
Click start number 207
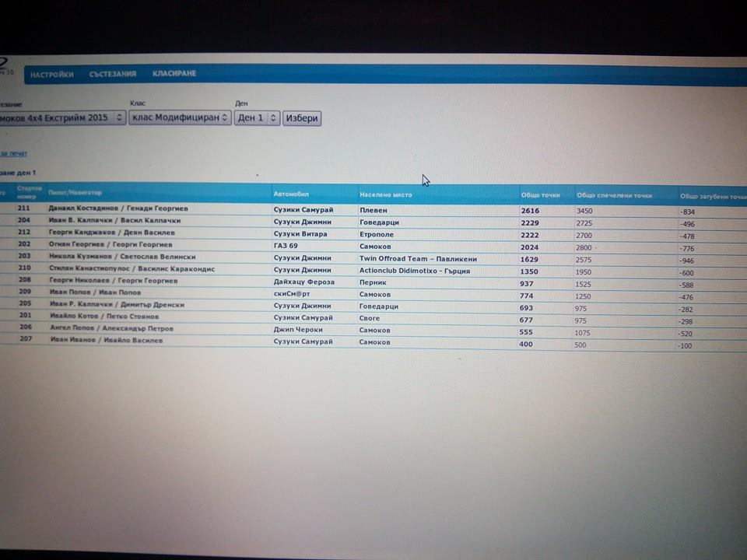tap(26, 338)
